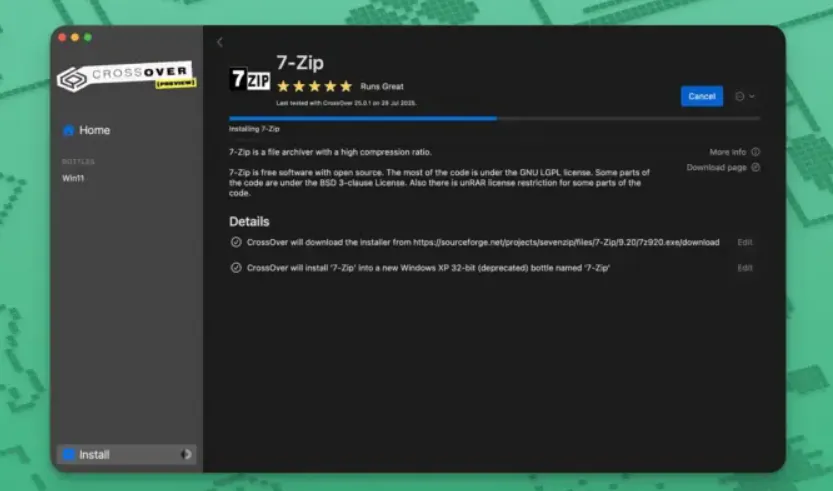Image resolution: width=833 pixels, height=491 pixels.
Task: Click the blue Install icon in sidebar
Action: [69, 454]
